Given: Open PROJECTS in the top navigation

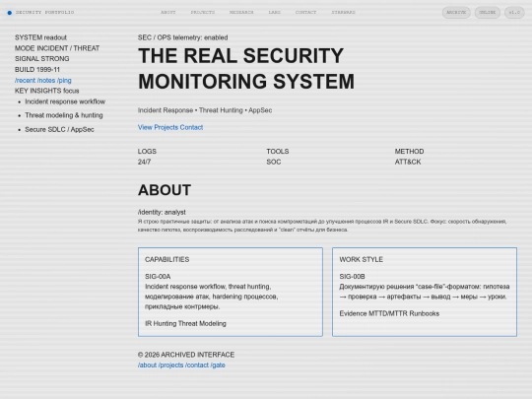Looking at the screenshot, I should point(203,12).
